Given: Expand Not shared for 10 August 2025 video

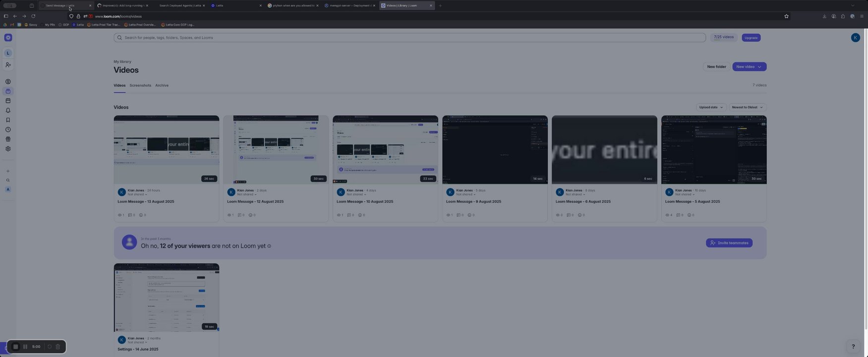Looking at the screenshot, I should (356, 194).
